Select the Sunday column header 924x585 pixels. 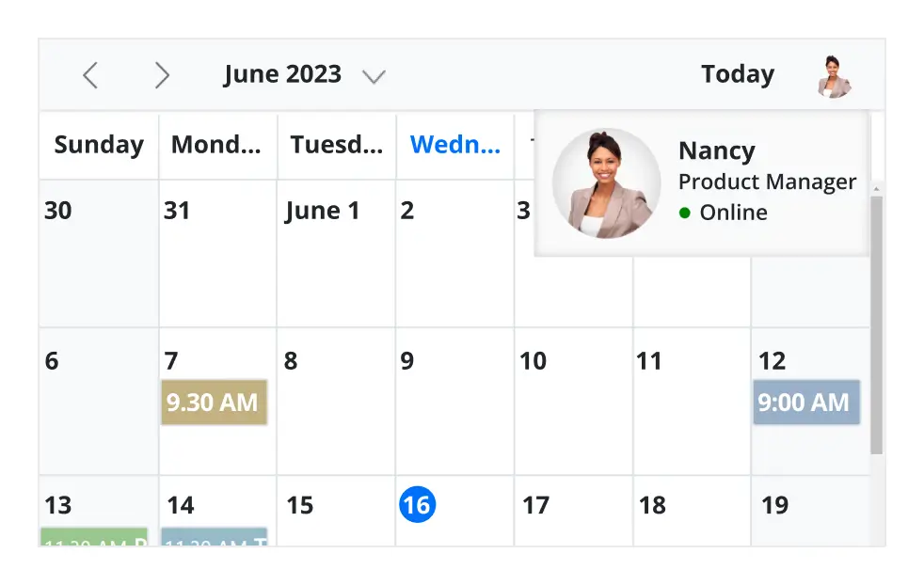[98, 144]
